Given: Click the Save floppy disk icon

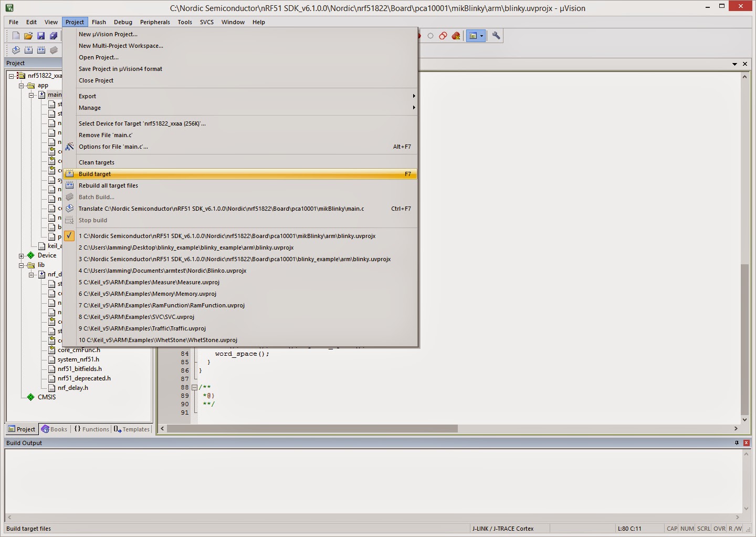Looking at the screenshot, I should tap(41, 36).
